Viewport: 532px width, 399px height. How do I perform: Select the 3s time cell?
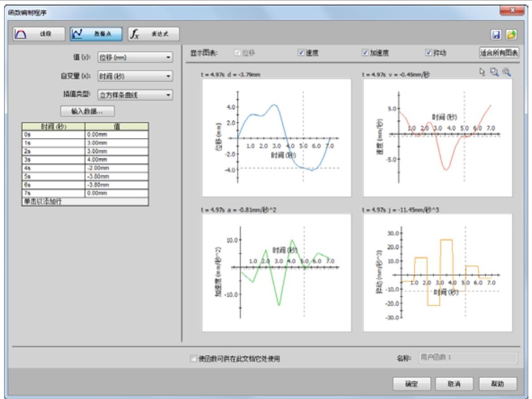pyautogui.click(x=53, y=160)
